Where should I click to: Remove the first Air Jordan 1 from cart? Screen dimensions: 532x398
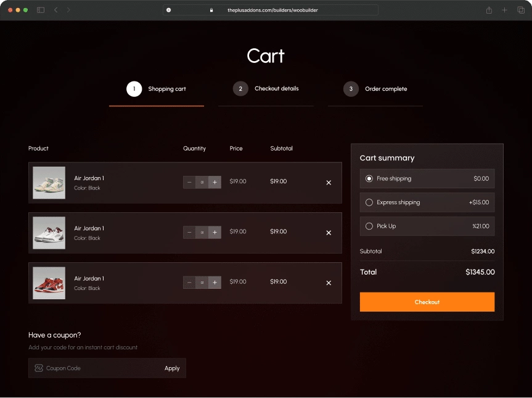328,181
